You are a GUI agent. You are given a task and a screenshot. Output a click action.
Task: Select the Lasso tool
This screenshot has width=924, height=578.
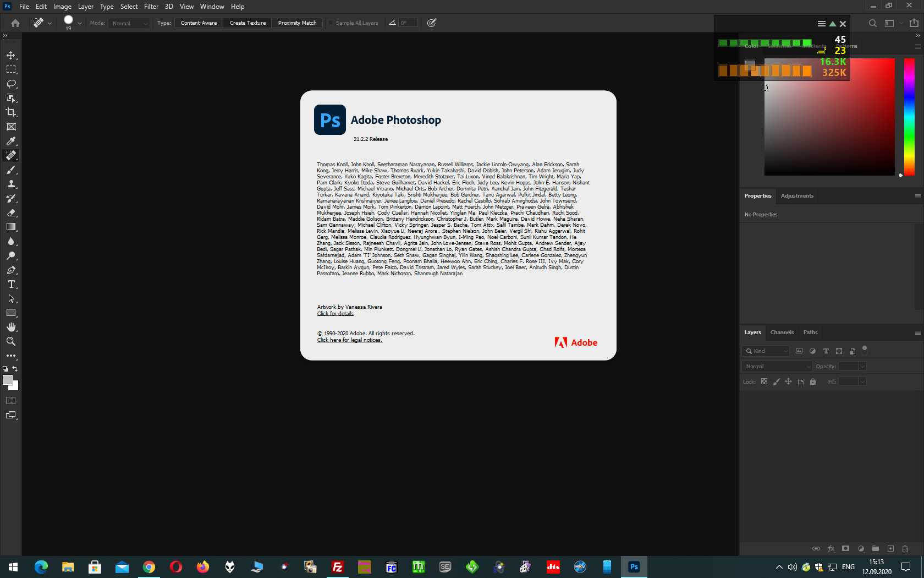click(11, 84)
